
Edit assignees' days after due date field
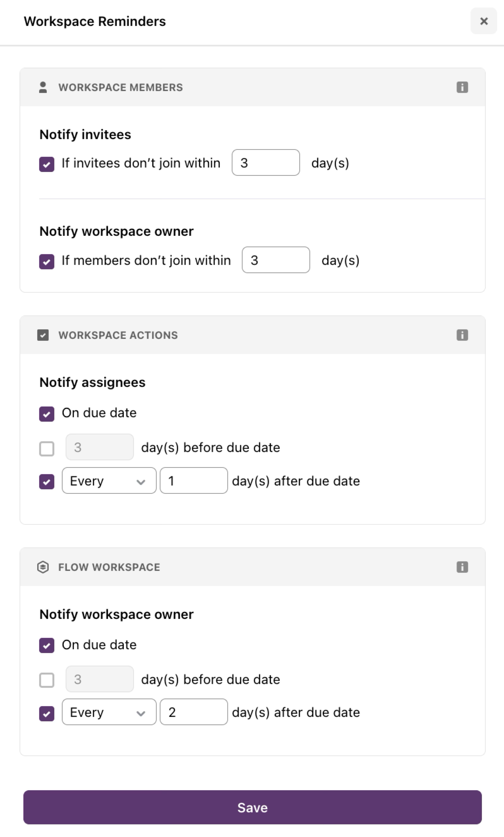coord(194,481)
